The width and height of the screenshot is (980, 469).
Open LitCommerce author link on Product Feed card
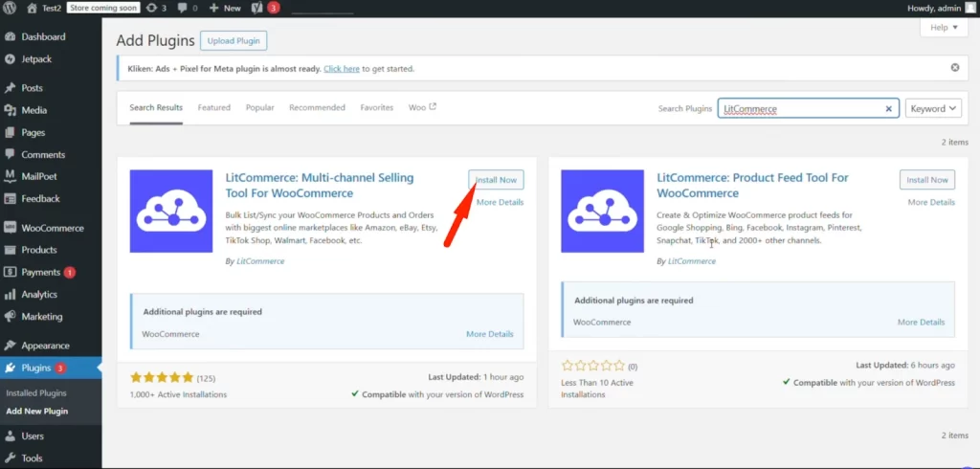point(692,261)
